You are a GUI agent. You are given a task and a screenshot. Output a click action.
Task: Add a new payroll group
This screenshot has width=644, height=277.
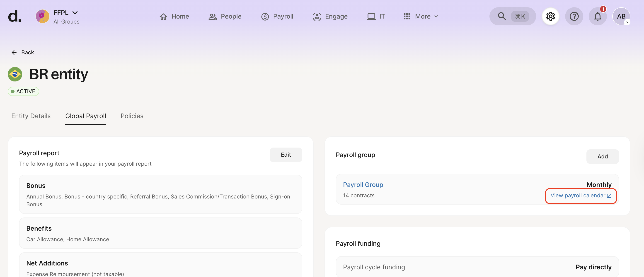(x=603, y=157)
